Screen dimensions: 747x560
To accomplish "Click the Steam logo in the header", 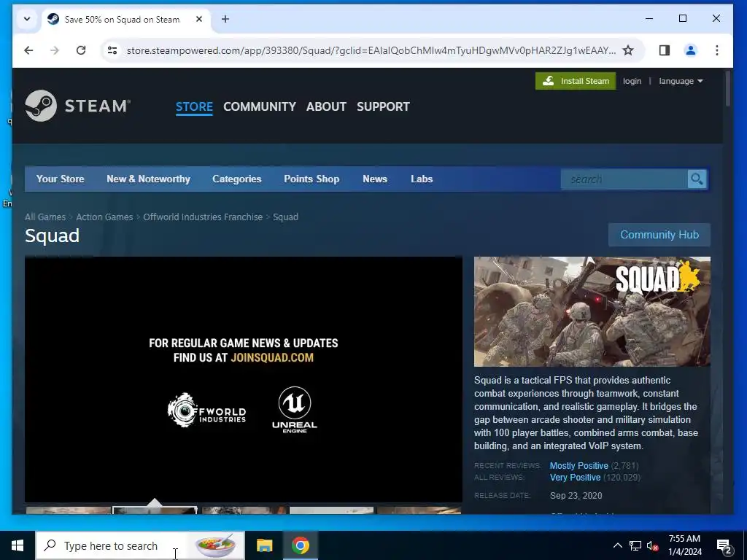I will tap(77, 106).
